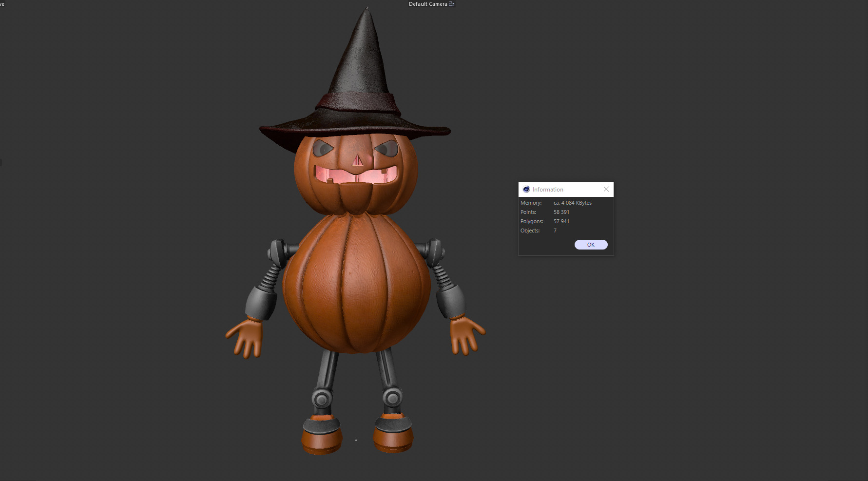Click the Memory: label
This screenshot has width=868, height=481.
pyautogui.click(x=531, y=203)
